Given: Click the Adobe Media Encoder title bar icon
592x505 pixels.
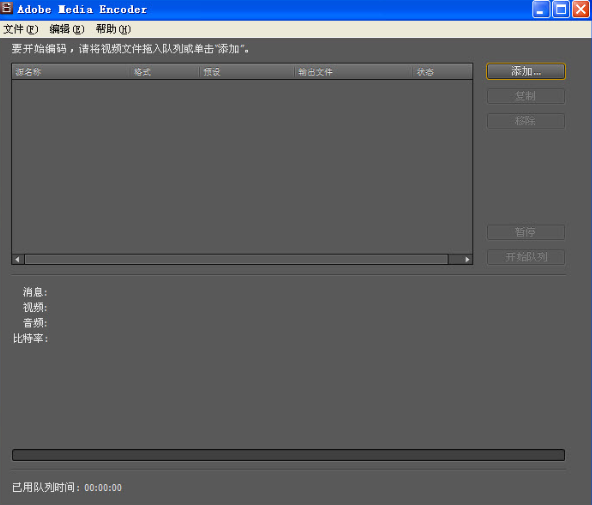Looking at the screenshot, I should click(x=7, y=8).
